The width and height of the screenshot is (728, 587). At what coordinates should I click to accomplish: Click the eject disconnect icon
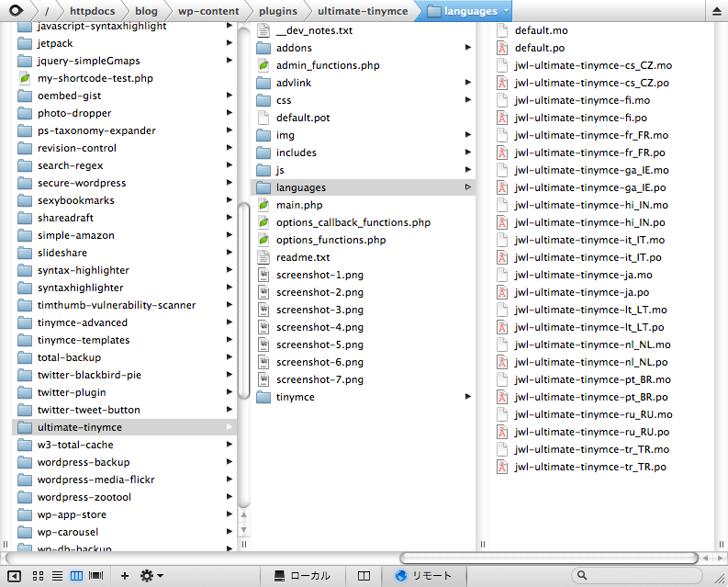tap(716, 11)
